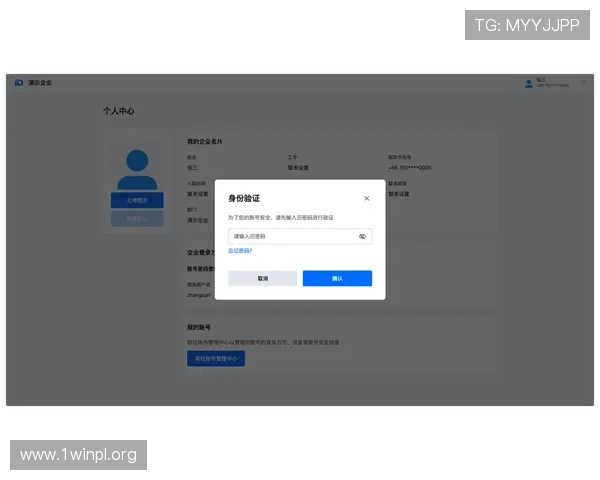The image size is (600, 480).
Task: Click the large profile avatar picture
Action: click(137, 170)
